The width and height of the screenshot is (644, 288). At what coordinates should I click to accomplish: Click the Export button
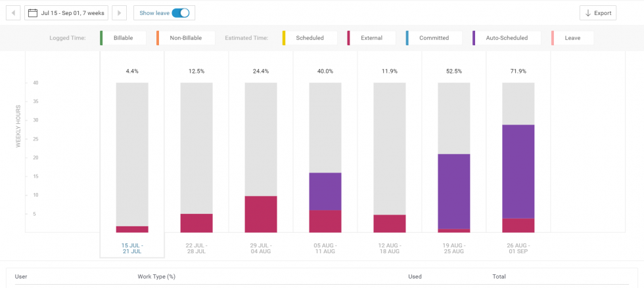coord(597,12)
